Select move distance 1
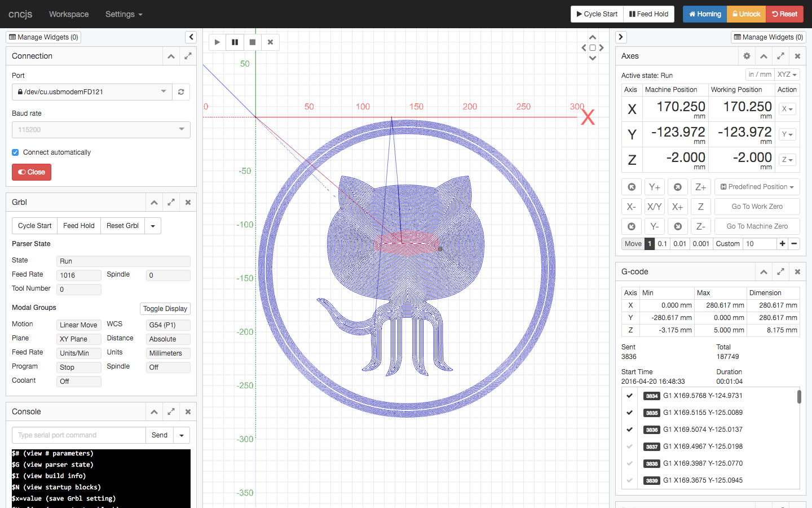The width and height of the screenshot is (812, 508). pyautogui.click(x=650, y=244)
